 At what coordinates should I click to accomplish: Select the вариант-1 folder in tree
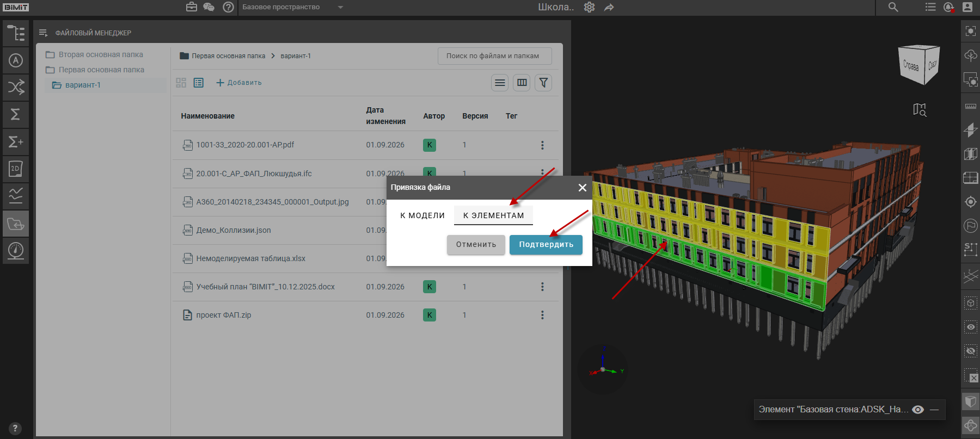pyautogui.click(x=83, y=85)
